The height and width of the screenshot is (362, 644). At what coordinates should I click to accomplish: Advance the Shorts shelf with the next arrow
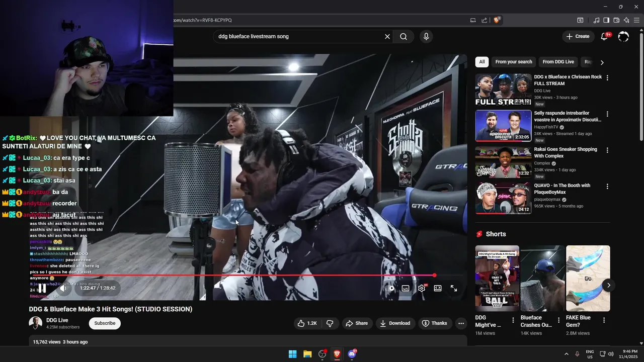[608, 285]
